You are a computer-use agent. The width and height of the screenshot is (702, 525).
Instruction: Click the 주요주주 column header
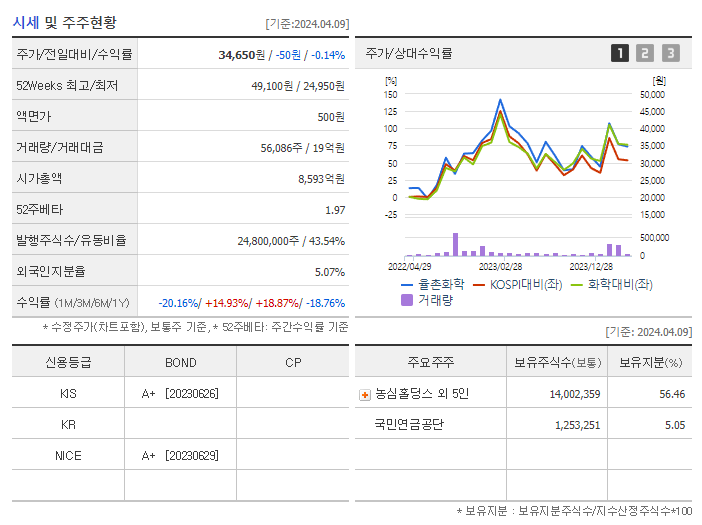pyautogui.click(x=431, y=362)
